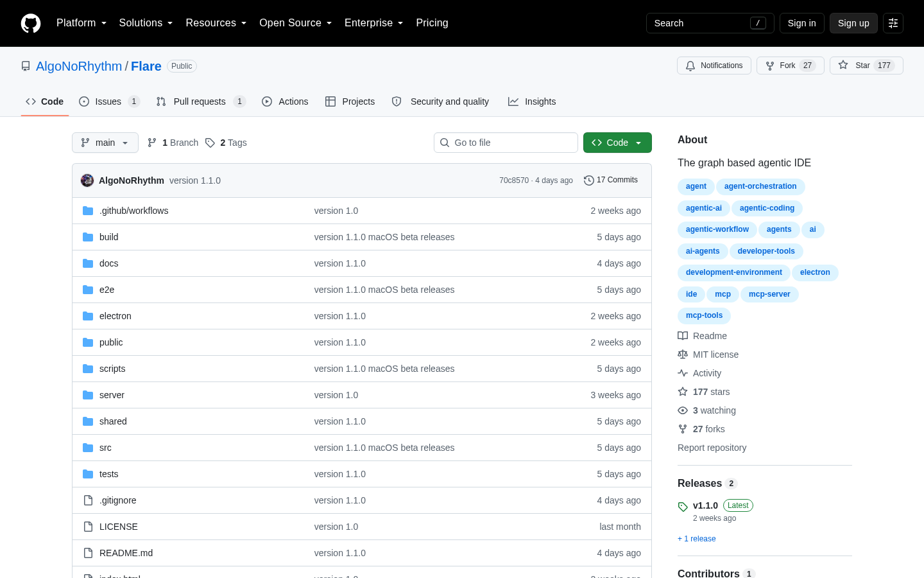Select the agent-orchestration topic tag
The width and height of the screenshot is (924, 578).
[x=760, y=186]
